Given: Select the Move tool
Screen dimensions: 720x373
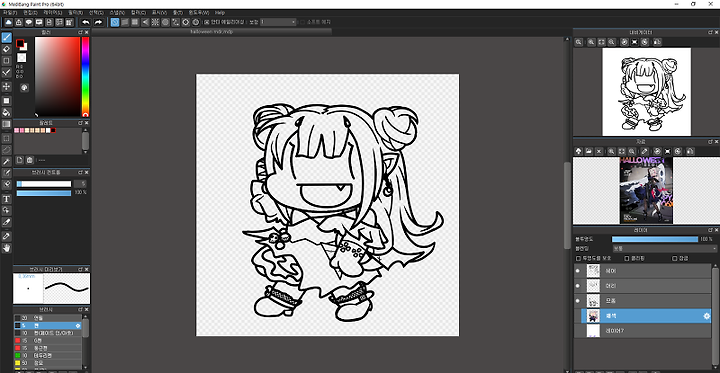Looking at the screenshot, I should [6, 86].
